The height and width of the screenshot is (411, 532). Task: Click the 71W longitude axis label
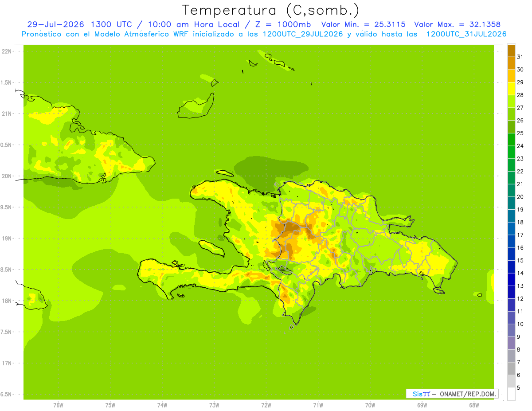[x=318, y=405]
